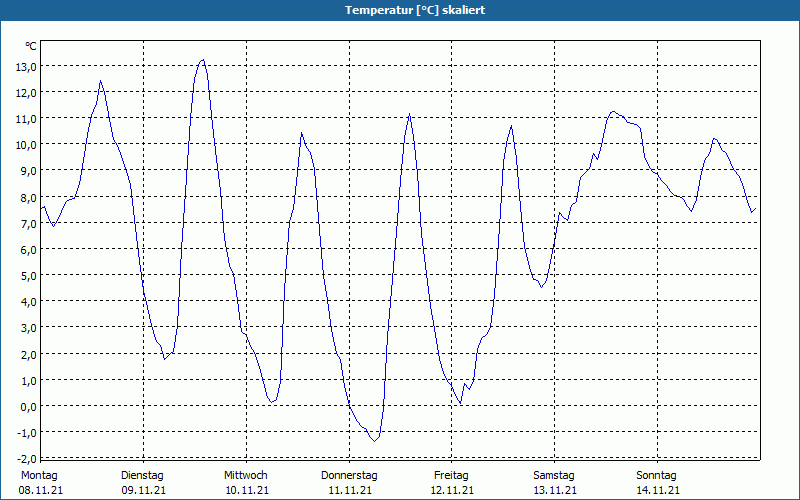Click the date '08.11.21'
Screen dimensions: 800x500
[x=41, y=490]
